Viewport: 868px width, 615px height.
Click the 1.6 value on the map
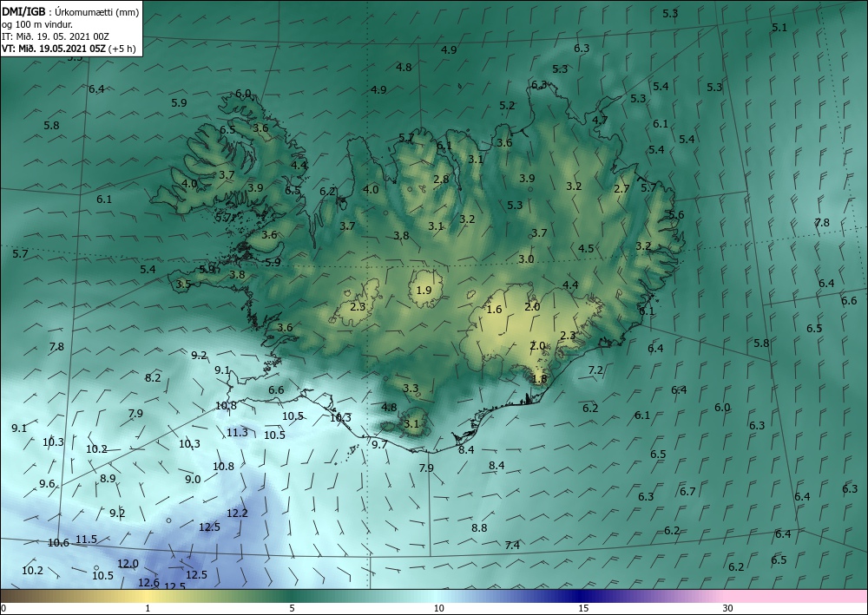tap(494, 310)
